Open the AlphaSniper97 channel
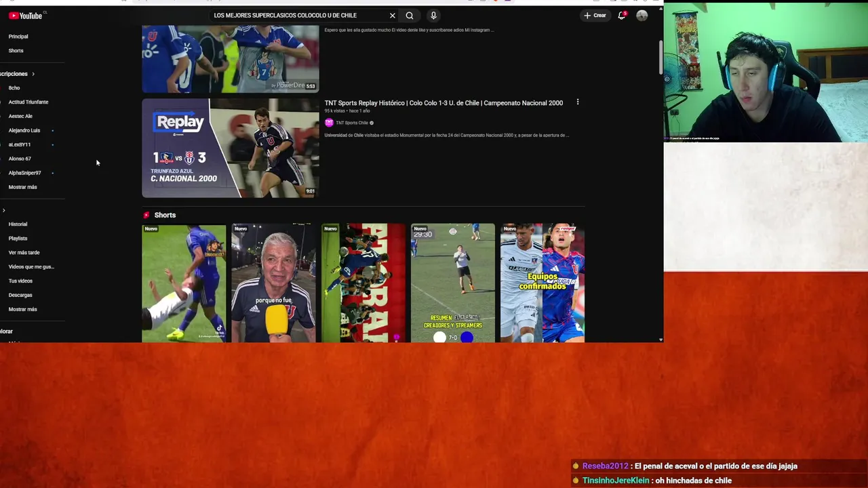 tap(25, 173)
